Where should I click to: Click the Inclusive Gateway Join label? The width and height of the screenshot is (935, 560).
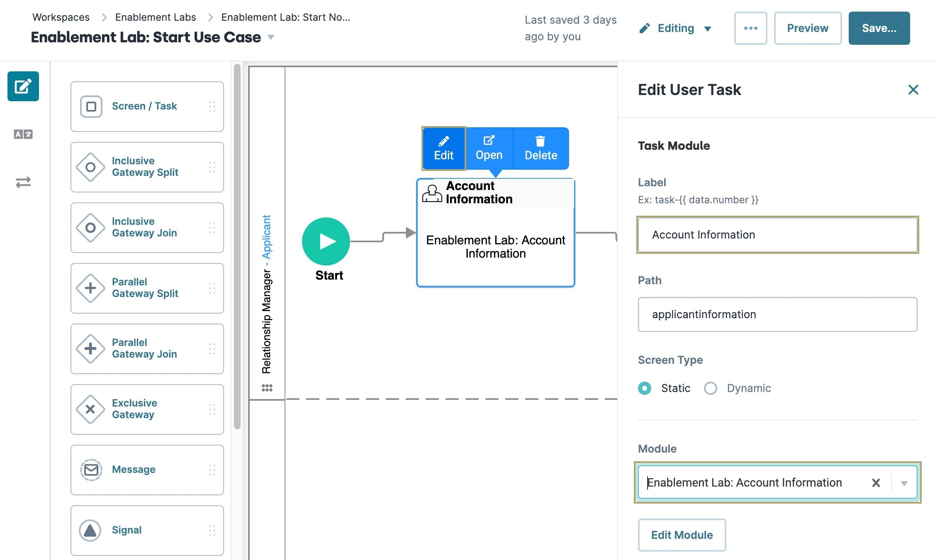click(144, 227)
